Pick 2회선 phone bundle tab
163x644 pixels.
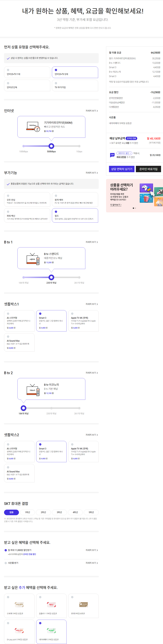[x=44, y=512]
